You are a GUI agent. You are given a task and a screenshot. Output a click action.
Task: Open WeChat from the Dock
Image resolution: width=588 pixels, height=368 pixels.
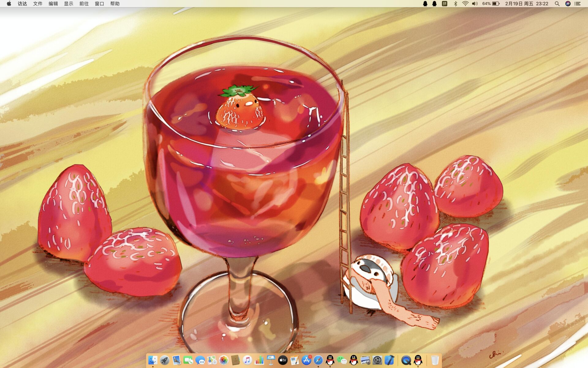click(x=342, y=360)
